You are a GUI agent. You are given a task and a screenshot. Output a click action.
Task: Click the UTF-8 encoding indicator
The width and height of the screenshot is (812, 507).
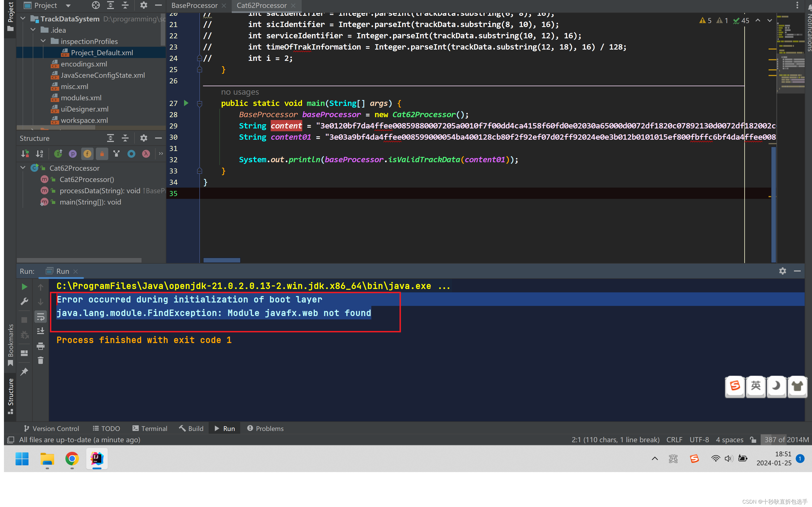point(699,440)
